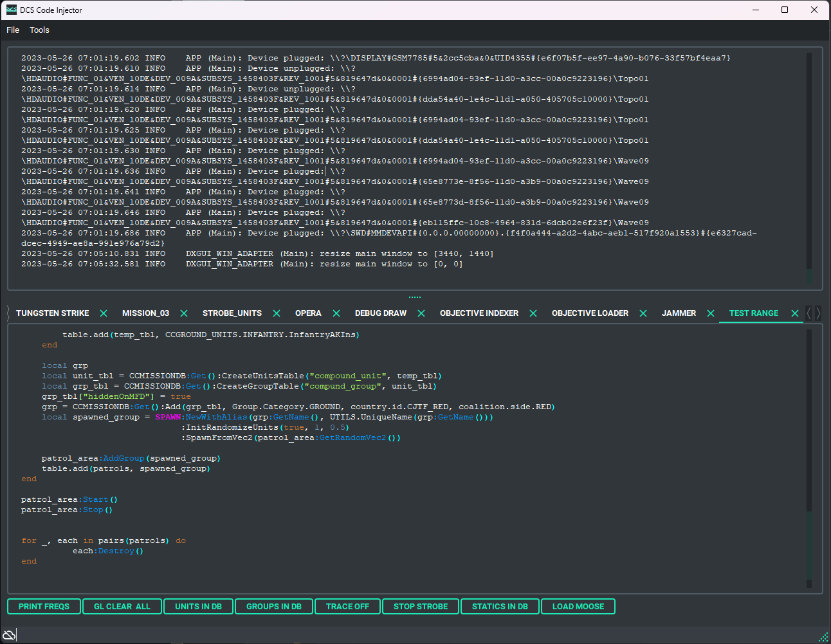Close the JAMMER tab with its X
This screenshot has width=831, height=644.
tap(710, 313)
